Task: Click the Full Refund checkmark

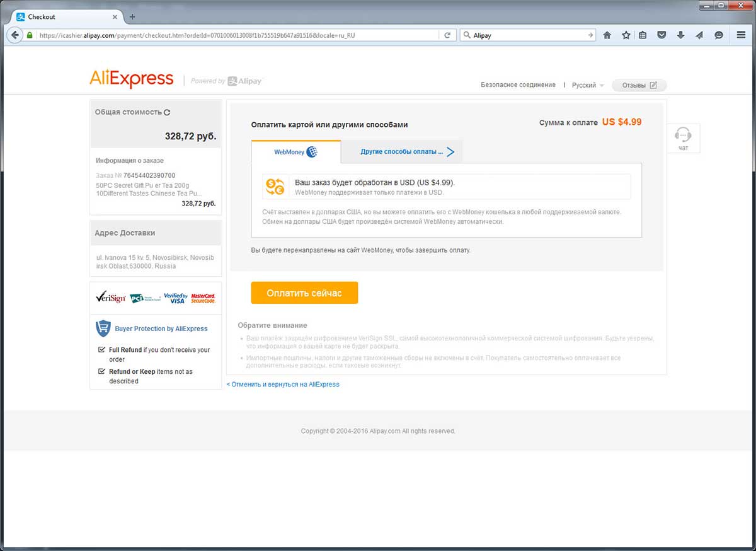Action: pos(102,349)
